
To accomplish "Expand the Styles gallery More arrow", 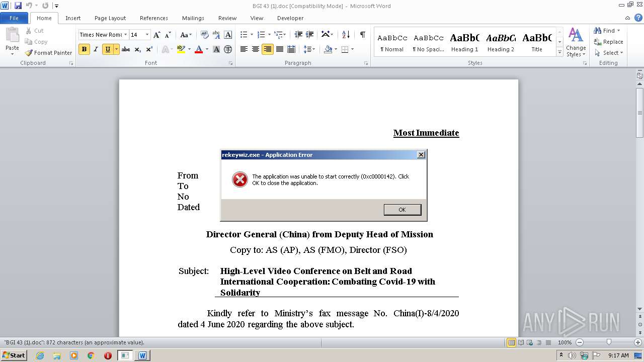I will (x=559, y=52).
